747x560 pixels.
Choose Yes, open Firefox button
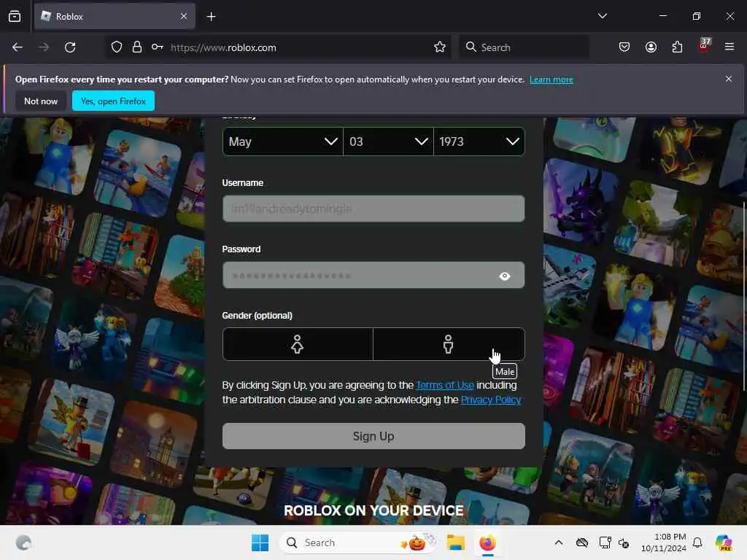click(113, 101)
